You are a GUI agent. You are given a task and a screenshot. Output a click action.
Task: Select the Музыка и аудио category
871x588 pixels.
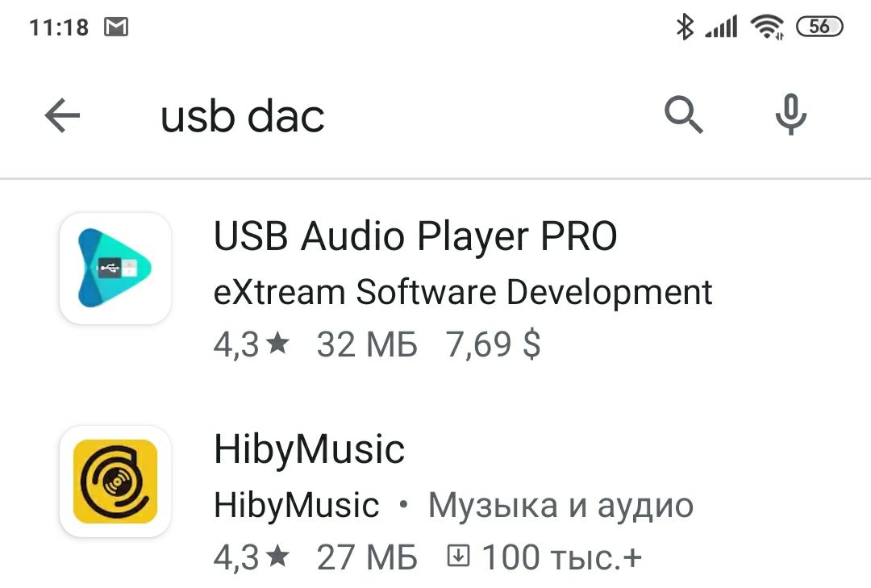pyautogui.click(x=561, y=506)
